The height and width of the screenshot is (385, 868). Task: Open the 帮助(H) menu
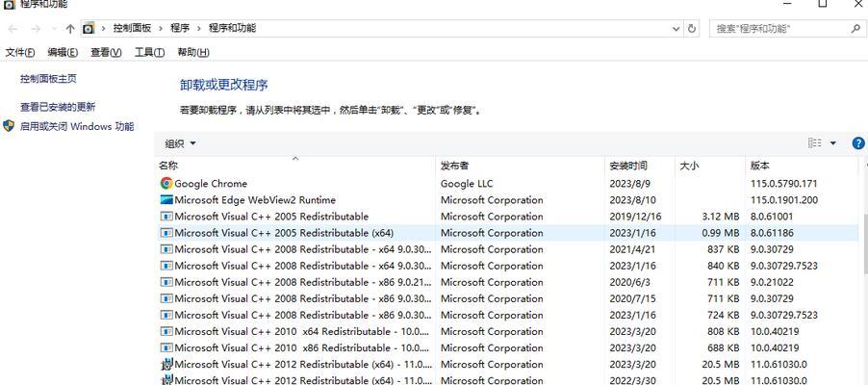coord(193,52)
